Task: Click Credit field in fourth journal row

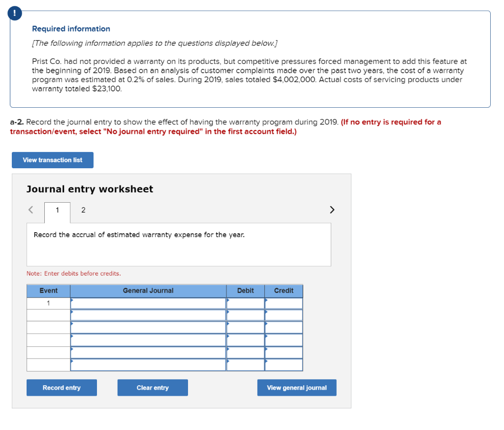Action: click(x=284, y=340)
